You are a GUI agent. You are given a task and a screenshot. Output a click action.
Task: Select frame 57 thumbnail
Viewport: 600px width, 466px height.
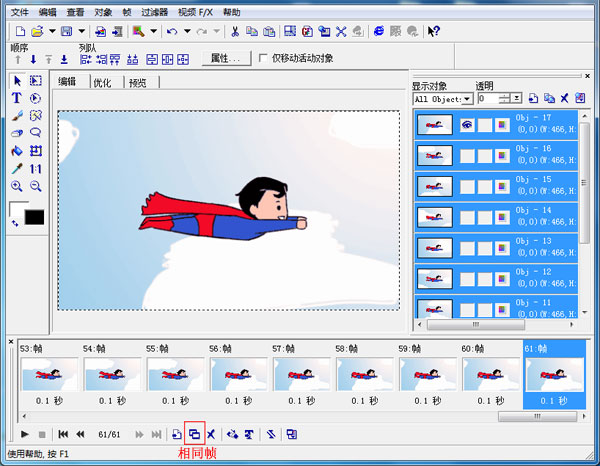point(302,374)
